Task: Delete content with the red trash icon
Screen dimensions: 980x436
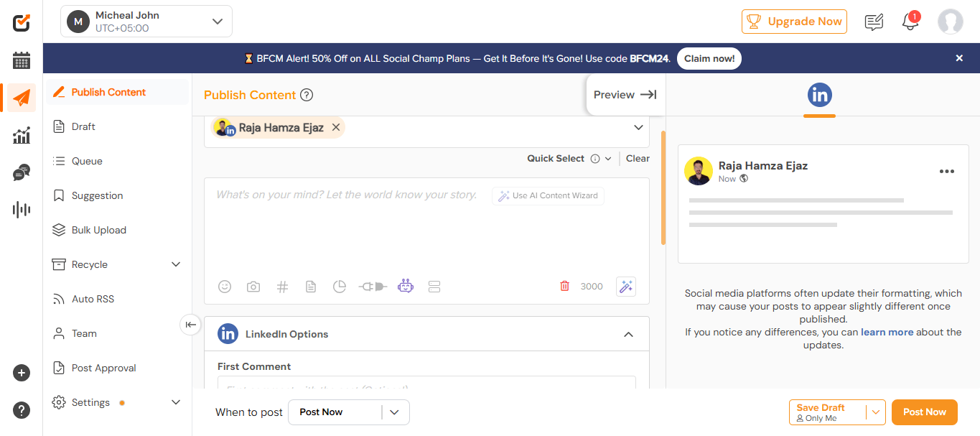Action: 564,286
